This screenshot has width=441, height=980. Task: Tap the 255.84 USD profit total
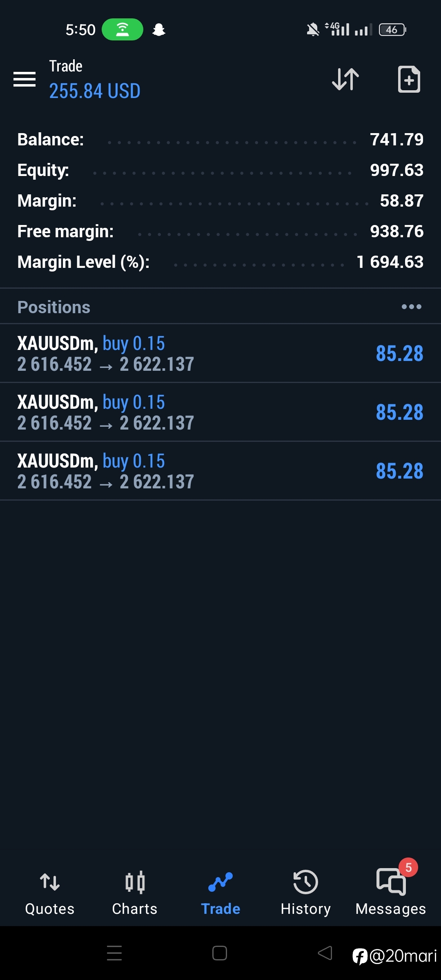[95, 91]
